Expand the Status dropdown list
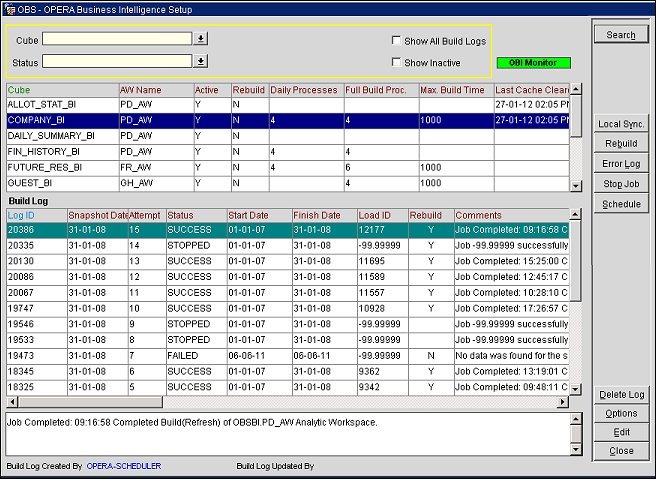 pos(200,62)
